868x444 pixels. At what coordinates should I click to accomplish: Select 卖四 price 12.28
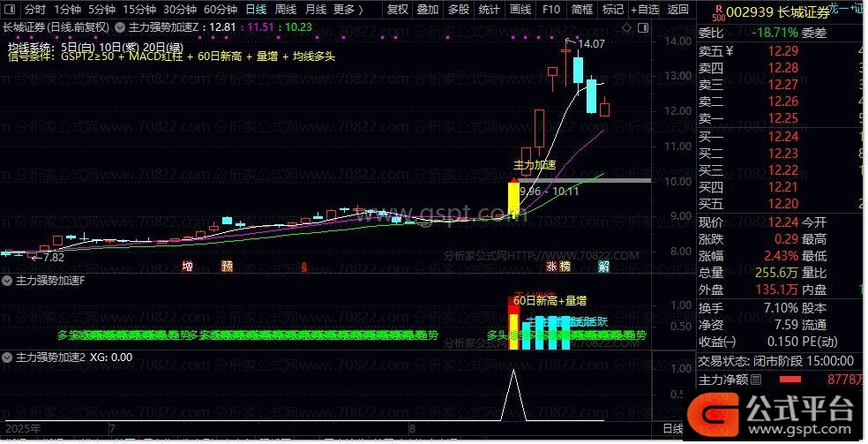point(782,68)
